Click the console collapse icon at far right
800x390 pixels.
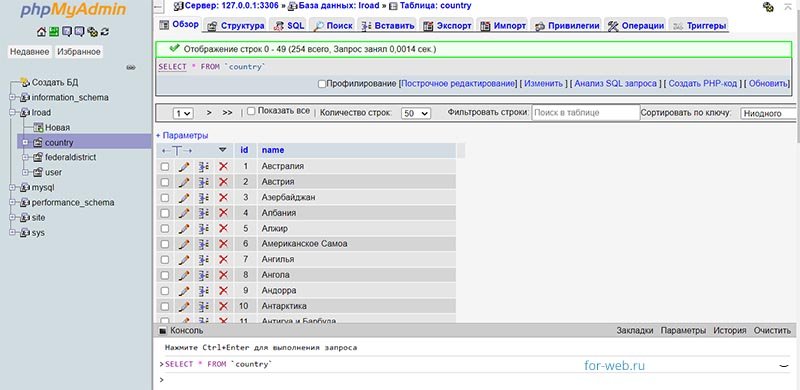coord(784,365)
